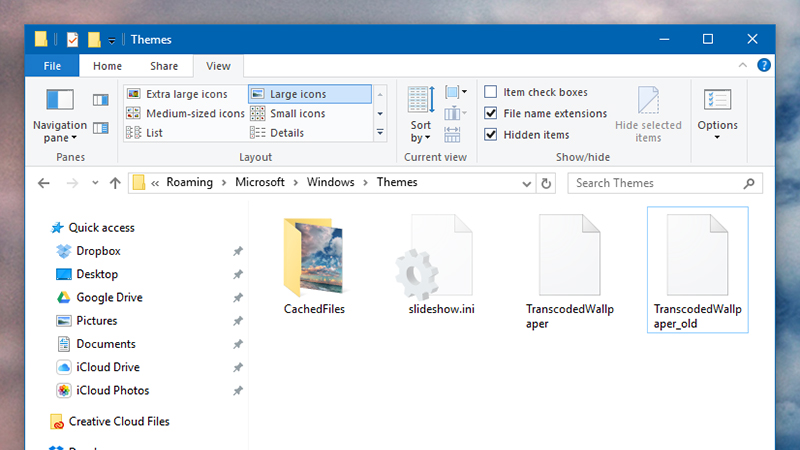This screenshot has height=450, width=800.
Task: Click Properties icon in title bar
Action: (72, 39)
